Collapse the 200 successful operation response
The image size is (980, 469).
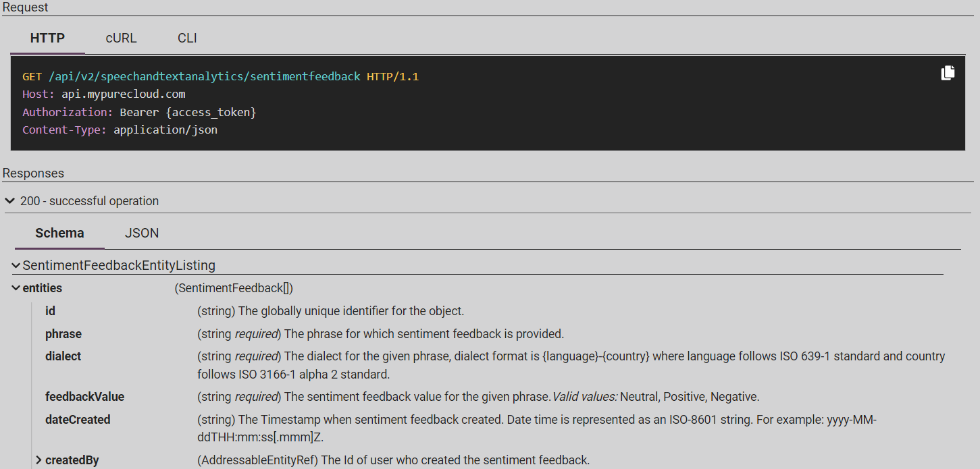(x=10, y=201)
